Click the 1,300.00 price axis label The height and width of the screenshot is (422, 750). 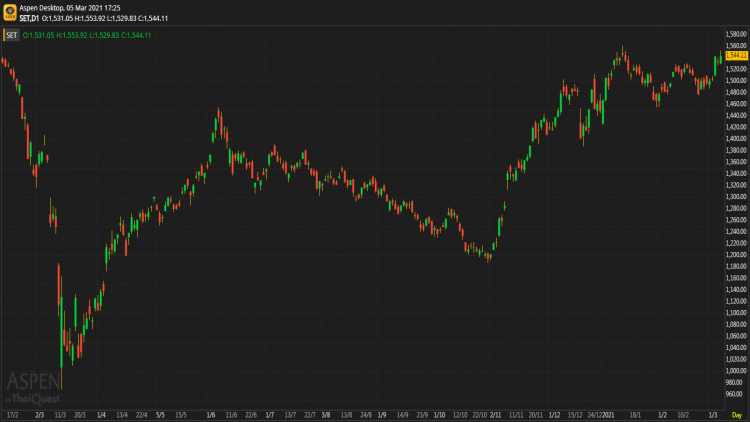click(x=736, y=196)
